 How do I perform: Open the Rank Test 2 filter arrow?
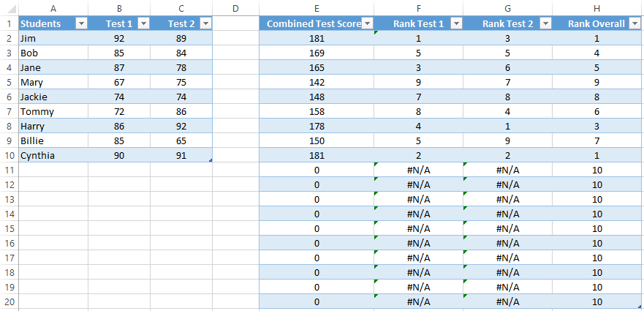(545, 23)
